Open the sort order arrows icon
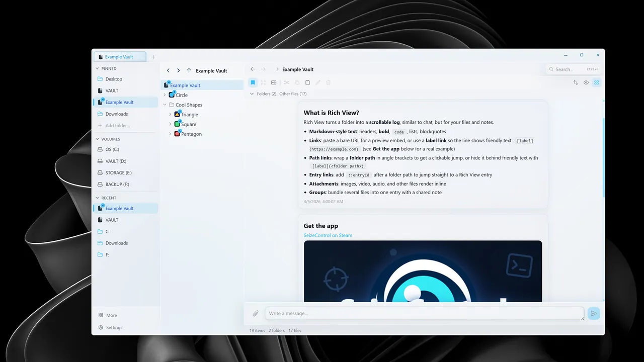 (x=576, y=82)
